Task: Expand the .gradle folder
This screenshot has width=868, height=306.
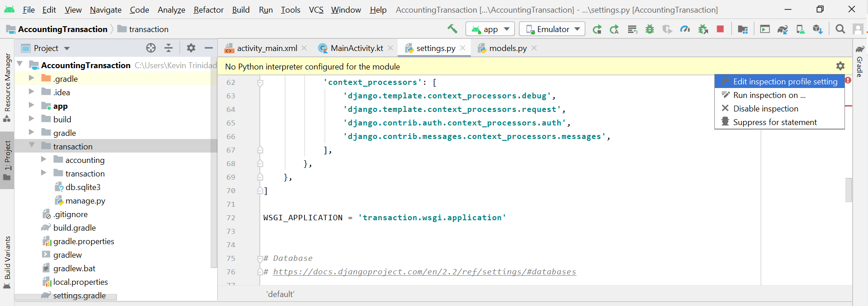Action: pyautogui.click(x=31, y=78)
